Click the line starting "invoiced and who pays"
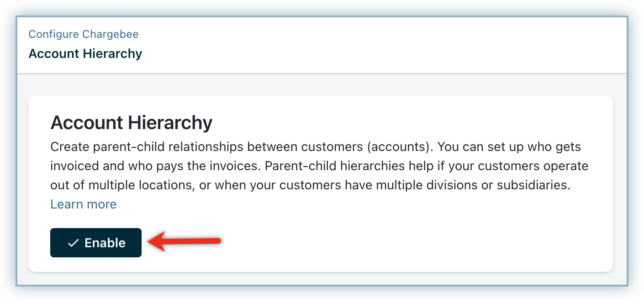The image size is (644, 302). pos(319,166)
